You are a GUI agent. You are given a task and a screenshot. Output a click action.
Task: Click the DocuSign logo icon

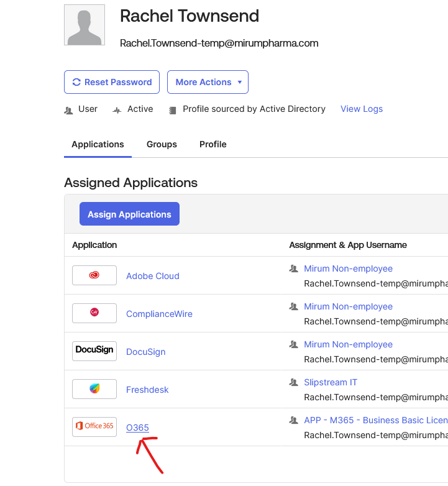94,351
